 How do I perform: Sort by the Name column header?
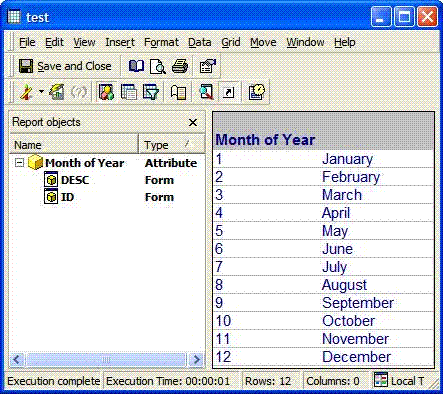click(74, 145)
